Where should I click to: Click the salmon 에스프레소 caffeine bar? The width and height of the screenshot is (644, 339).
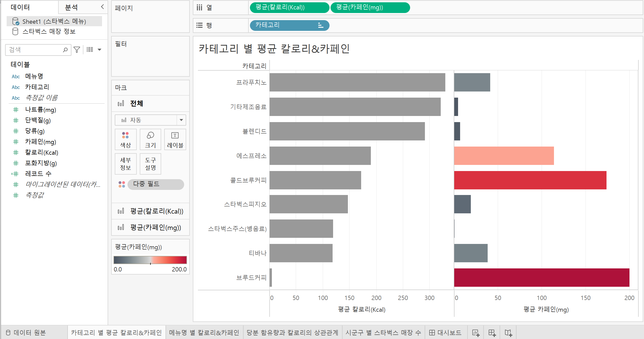click(x=504, y=156)
